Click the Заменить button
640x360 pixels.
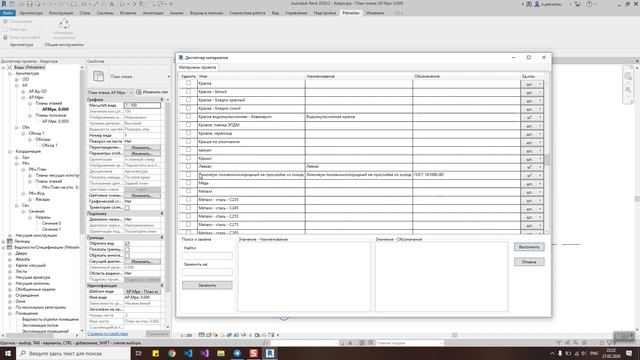pos(207,285)
